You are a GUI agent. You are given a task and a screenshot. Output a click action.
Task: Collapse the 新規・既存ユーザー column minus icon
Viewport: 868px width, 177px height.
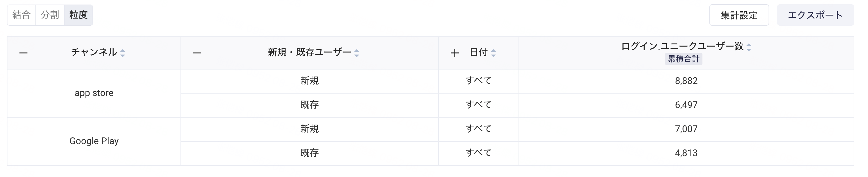click(x=197, y=53)
